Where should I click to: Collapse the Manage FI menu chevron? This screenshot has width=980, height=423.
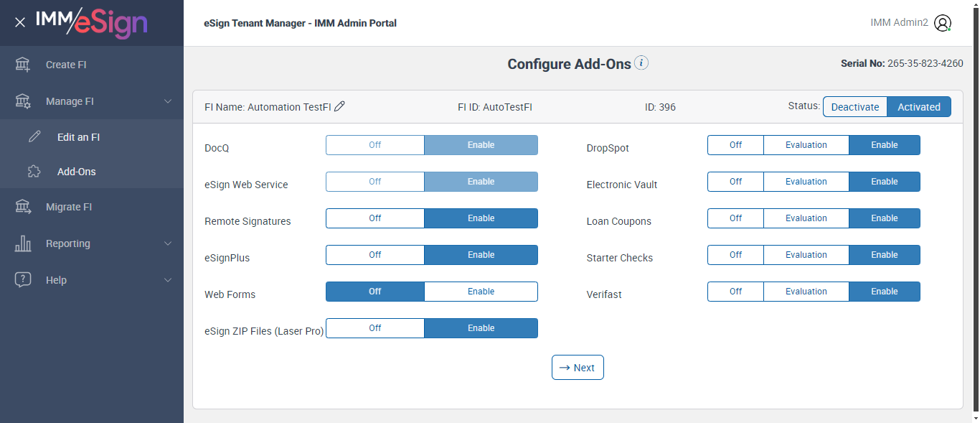(168, 101)
